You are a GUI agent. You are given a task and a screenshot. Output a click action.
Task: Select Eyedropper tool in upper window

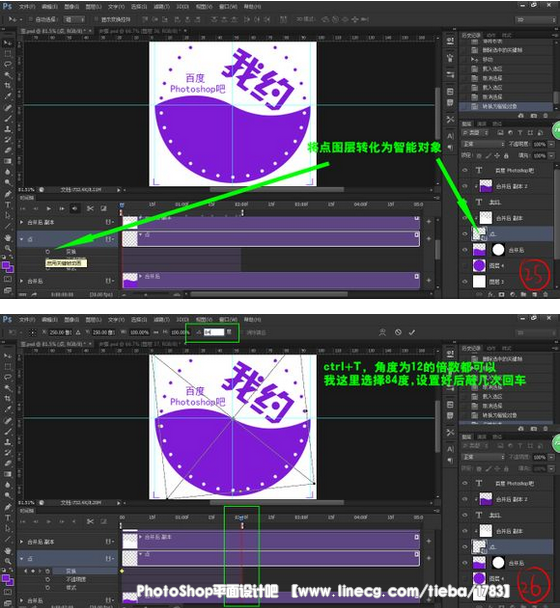click(x=7, y=96)
